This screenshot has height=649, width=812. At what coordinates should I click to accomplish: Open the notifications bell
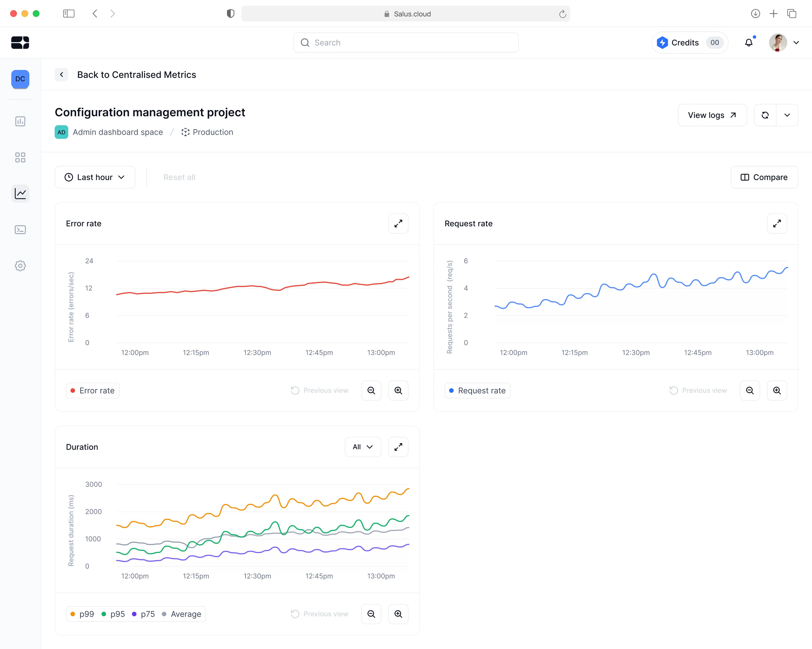pos(749,43)
